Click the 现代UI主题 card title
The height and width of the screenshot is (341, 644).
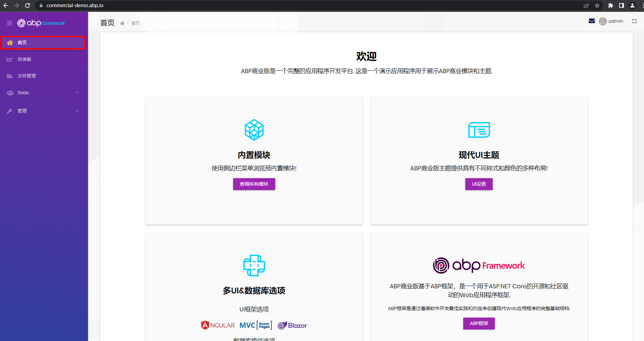pyautogui.click(x=479, y=155)
